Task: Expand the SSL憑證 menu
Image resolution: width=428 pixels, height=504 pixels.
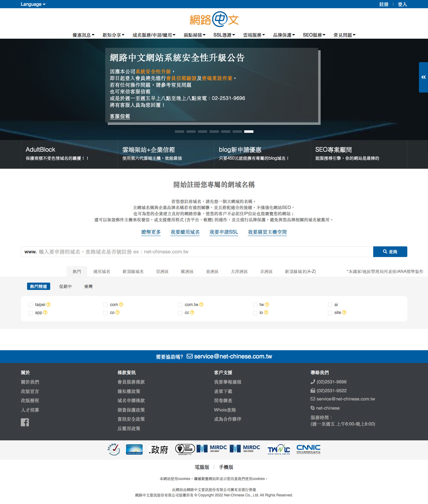Action: [224, 35]
